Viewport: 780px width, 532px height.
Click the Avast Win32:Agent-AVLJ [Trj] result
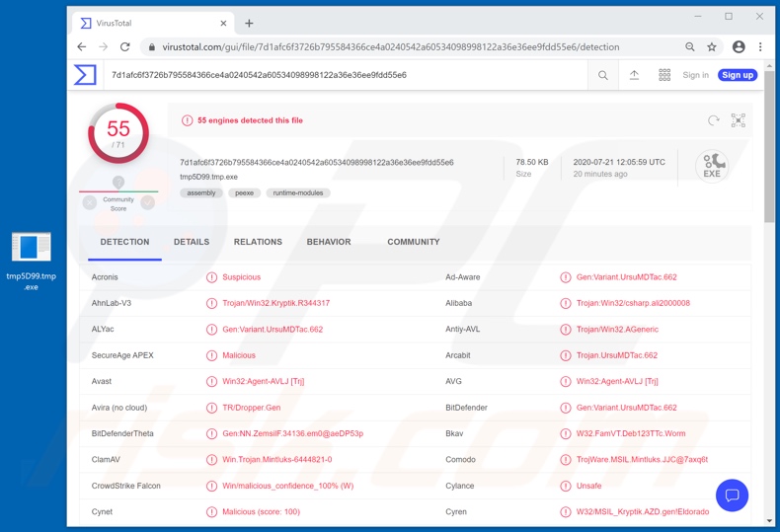pyautogui.click(x=264, y=381)
